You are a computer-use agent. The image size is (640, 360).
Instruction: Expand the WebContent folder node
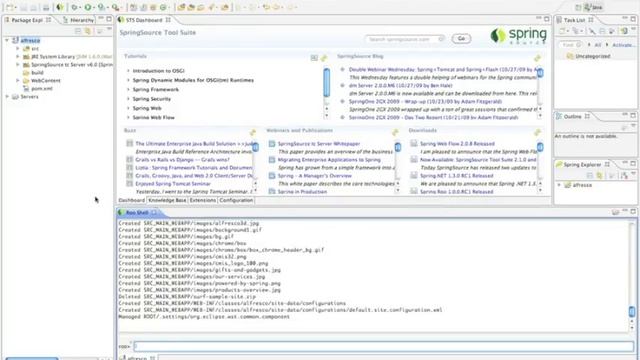[18, 80]
